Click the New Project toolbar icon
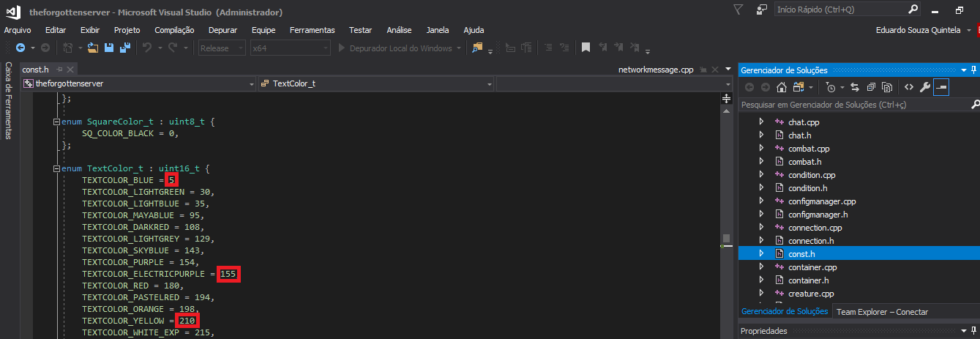The width and height of the screenshot is (980, 339). click(x=68, y=48)
